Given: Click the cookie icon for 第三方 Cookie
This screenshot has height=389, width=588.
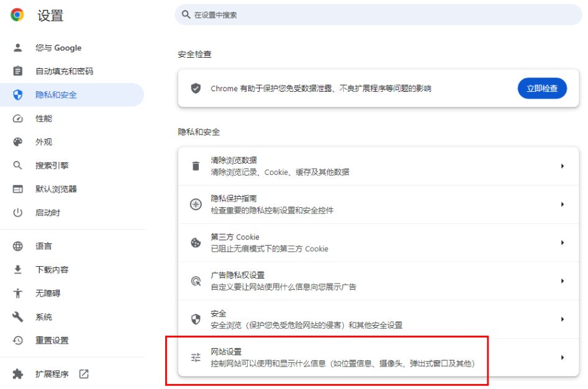Looking at the screenshot, I should [x=196, y=243].
